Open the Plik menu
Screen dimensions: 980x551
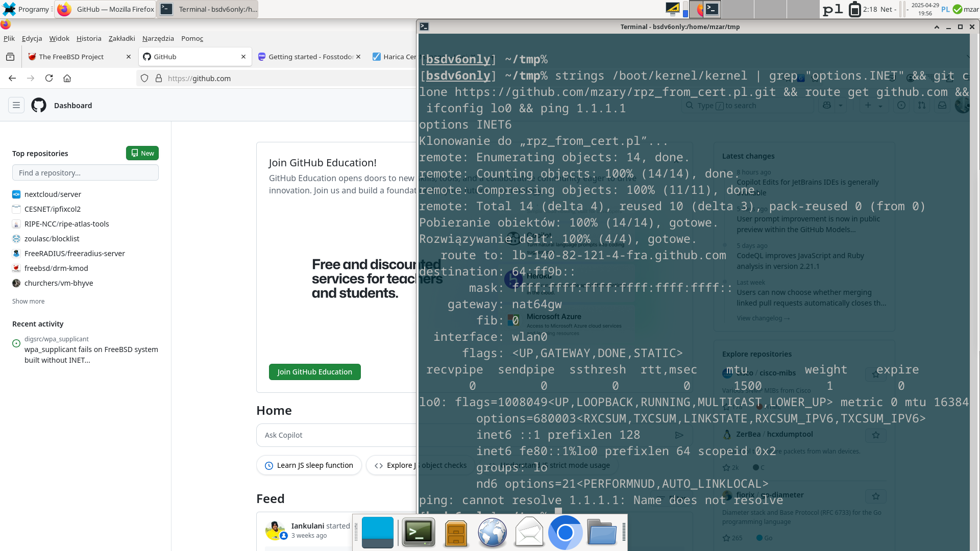(9, 38)
